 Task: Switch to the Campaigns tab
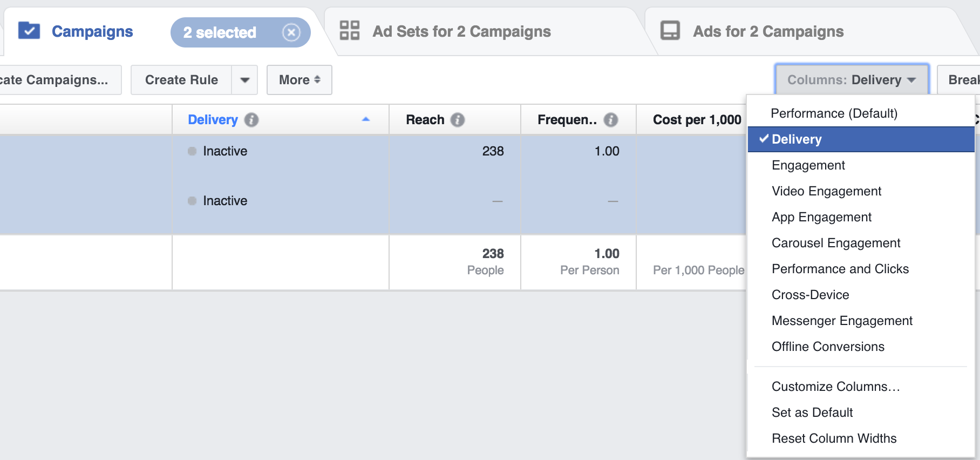(92, 31)
